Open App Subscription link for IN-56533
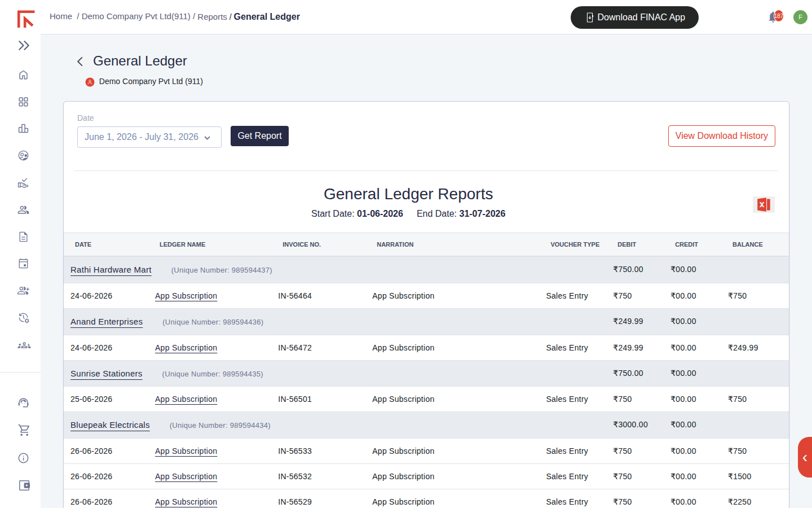812x508 pixels. pos(186,451)
